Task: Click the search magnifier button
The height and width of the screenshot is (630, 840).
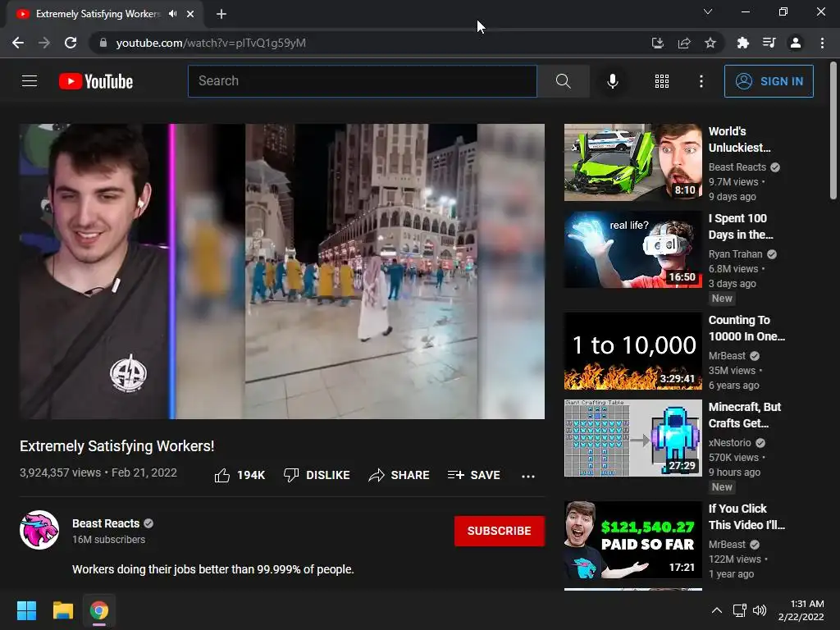Action: coord(563,81)
